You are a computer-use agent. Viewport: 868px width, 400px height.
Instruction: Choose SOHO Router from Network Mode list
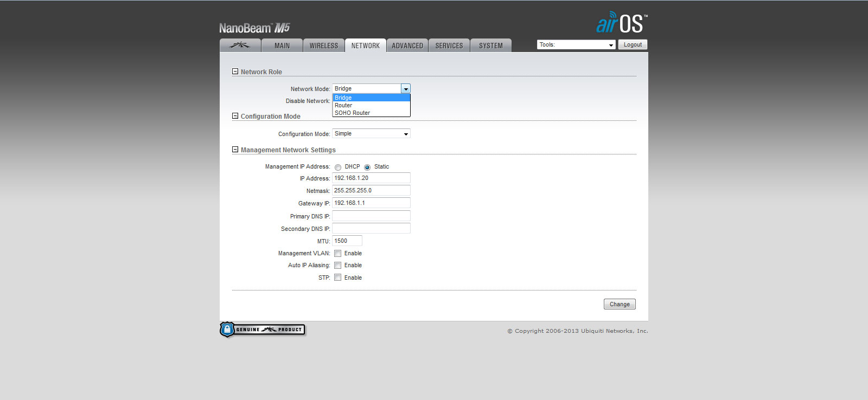click(x=353, y=113)
